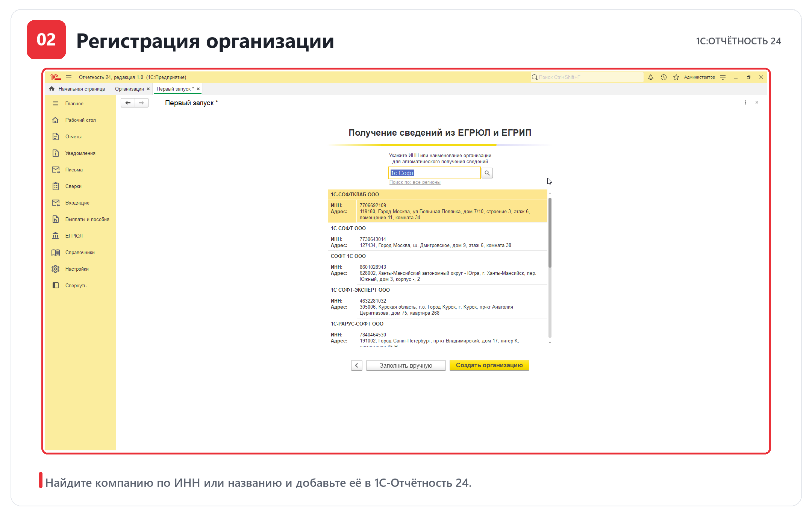Image resolution: width=812 pixels, height=515 pixels.
Task: Click Создать организацию button
Action: tap(489, 365)
